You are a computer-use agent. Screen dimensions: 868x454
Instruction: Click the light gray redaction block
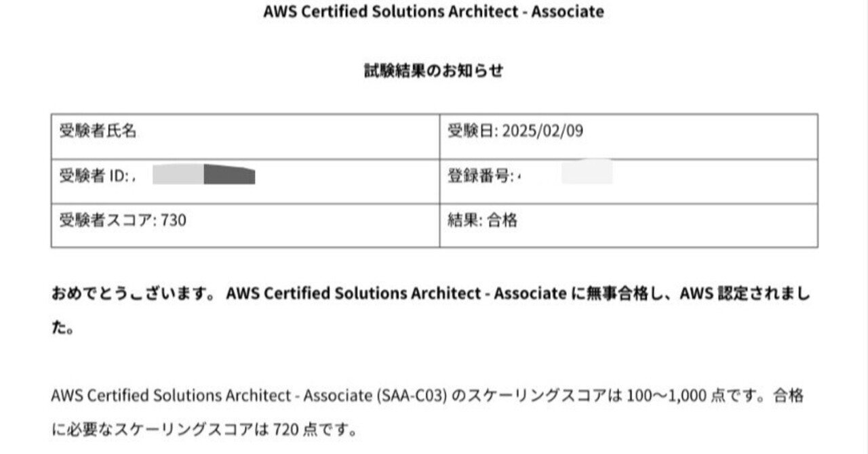(x=178, y=175)
